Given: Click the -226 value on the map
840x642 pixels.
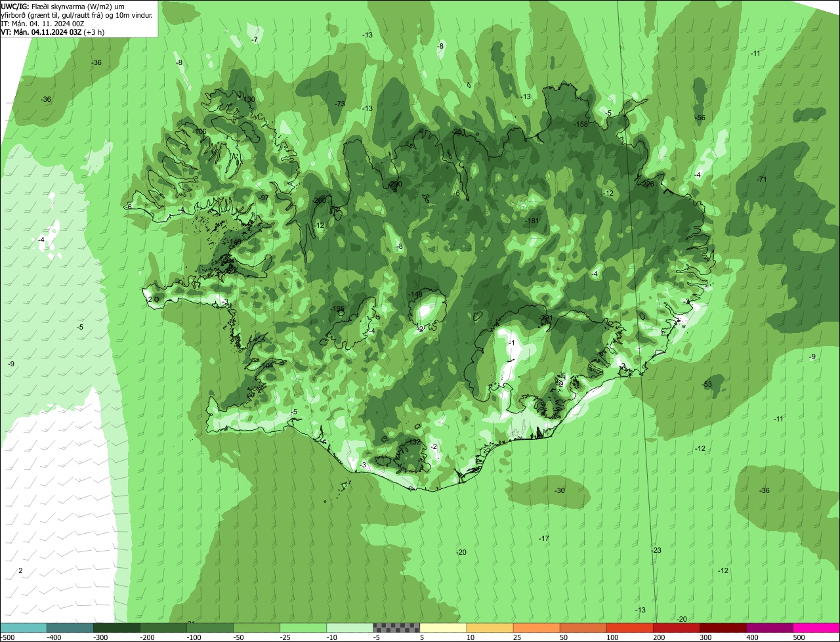Looking at the screenshot, I should 647,184.
